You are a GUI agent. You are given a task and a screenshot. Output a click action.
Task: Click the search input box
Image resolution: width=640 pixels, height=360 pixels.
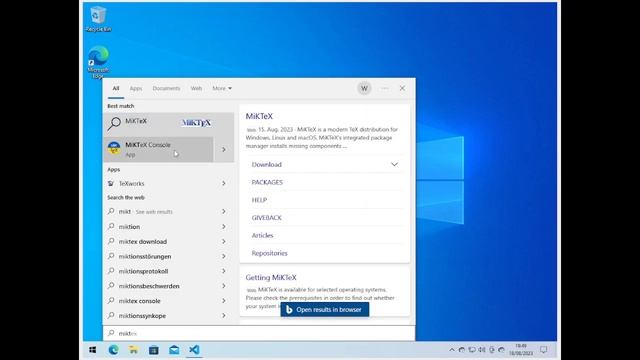(259, 333)
